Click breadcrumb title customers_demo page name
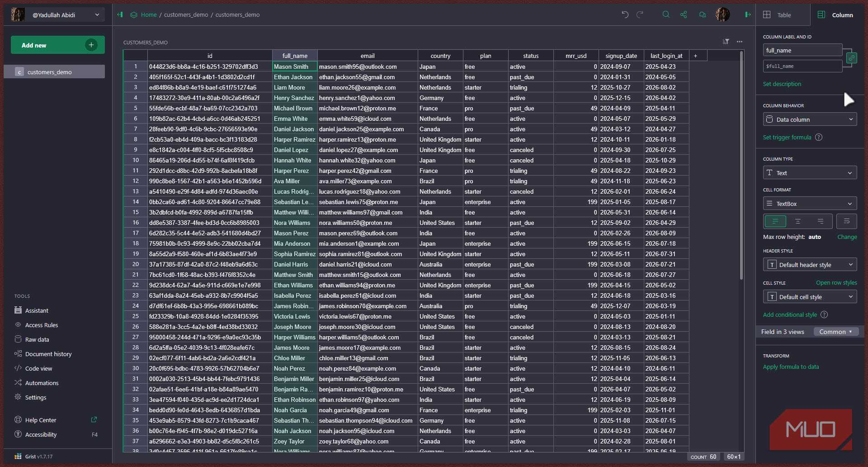Image resolution: width=868 pixels, height=467 pixels. (237, 14)
